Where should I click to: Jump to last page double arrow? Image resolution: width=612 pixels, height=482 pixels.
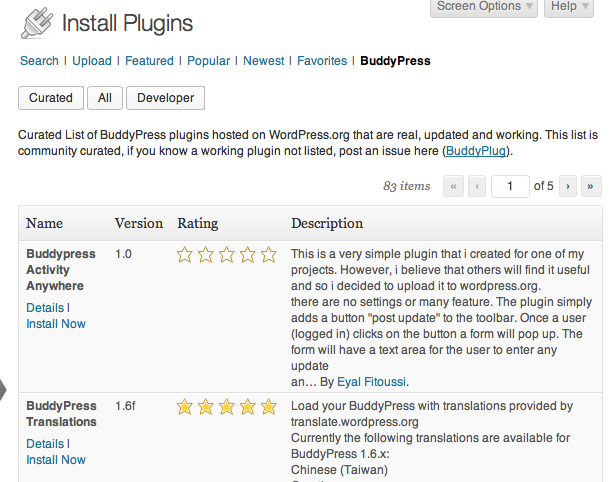pyautogui.click(x=591, y=186)
